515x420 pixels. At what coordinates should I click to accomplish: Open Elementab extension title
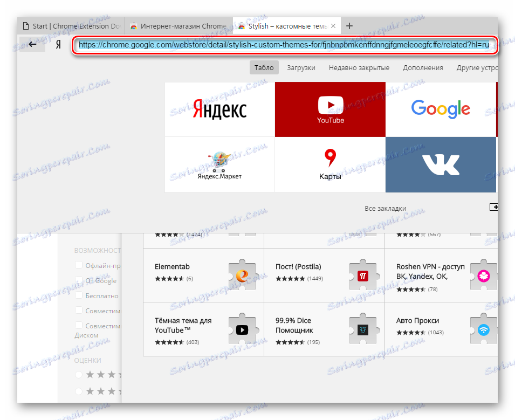[x=172, y=267]
